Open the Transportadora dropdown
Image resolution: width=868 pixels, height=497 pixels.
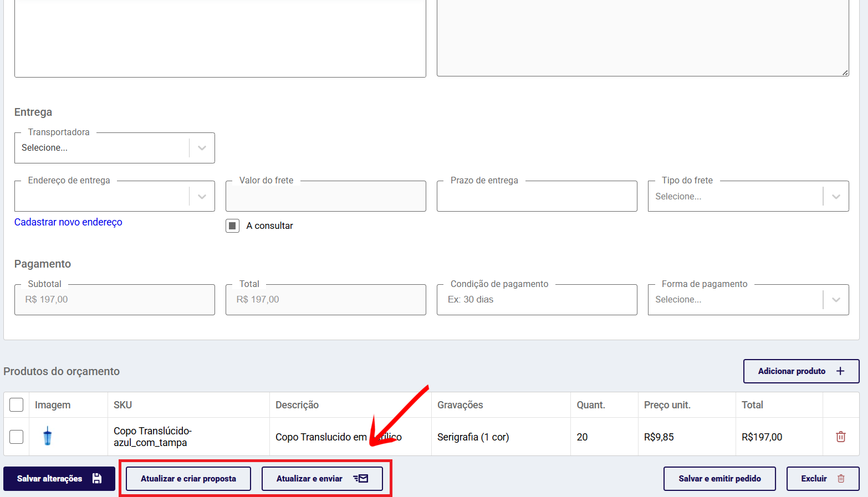115,148
